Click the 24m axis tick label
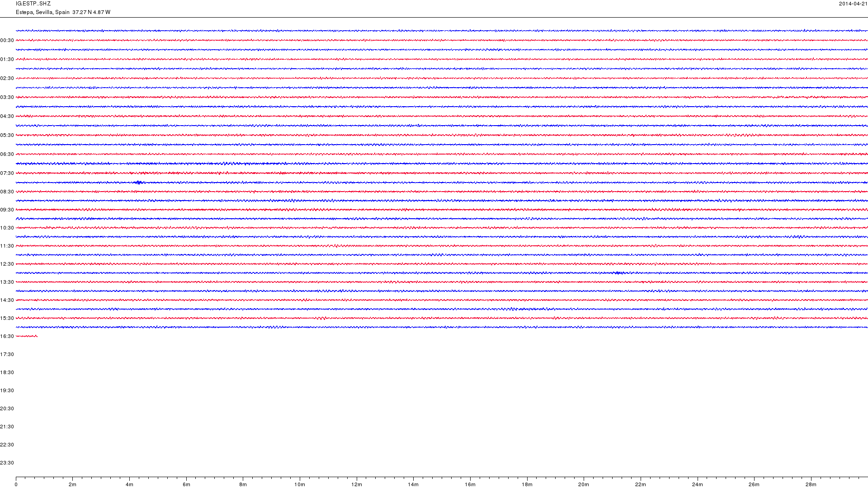The width and height of the screenshot is (868, 488). (x=698, y=484)
